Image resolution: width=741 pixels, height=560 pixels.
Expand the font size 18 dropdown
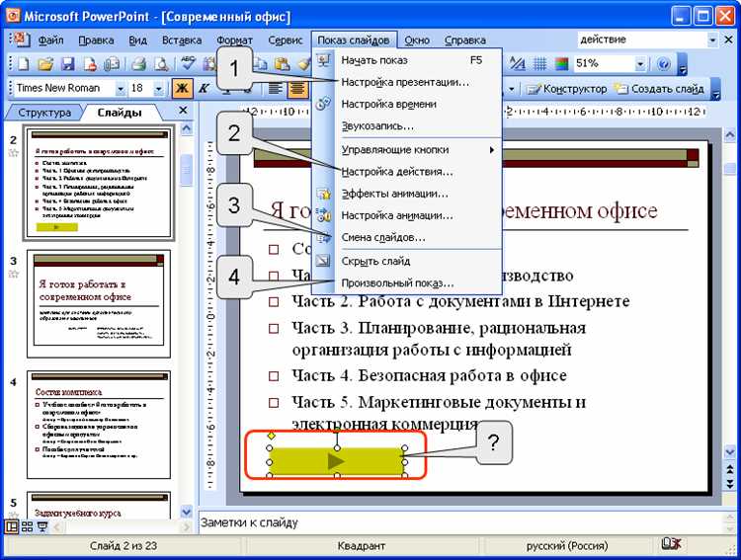pos(159,89)
